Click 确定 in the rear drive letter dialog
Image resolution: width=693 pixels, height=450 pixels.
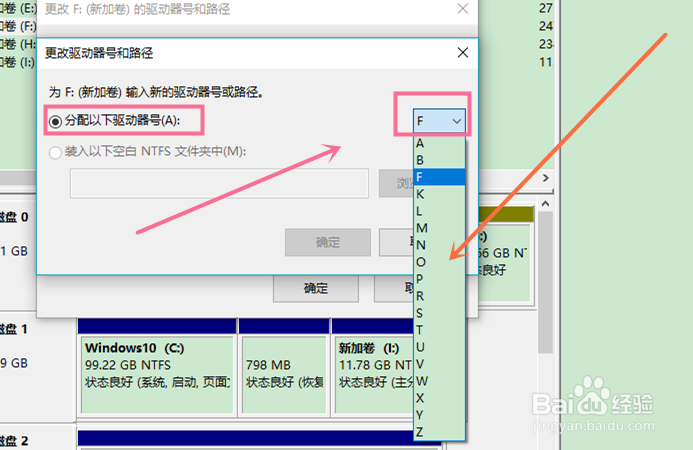click(x=316, y=289)
